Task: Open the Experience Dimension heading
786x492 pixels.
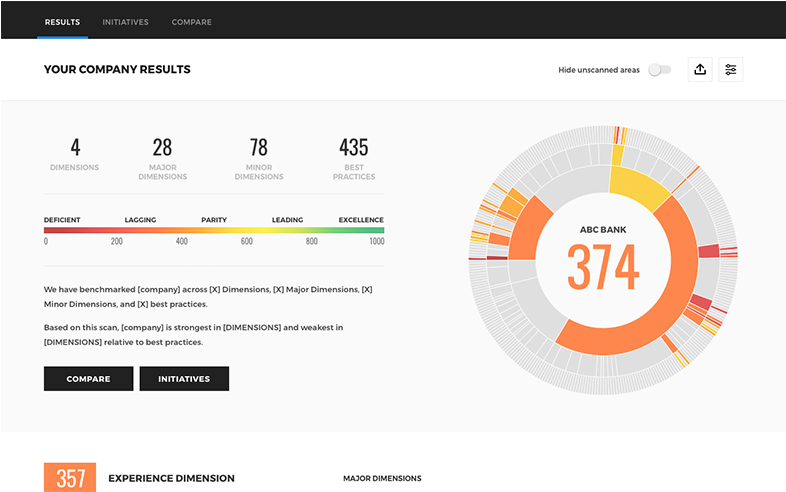Action: [171, 478]
